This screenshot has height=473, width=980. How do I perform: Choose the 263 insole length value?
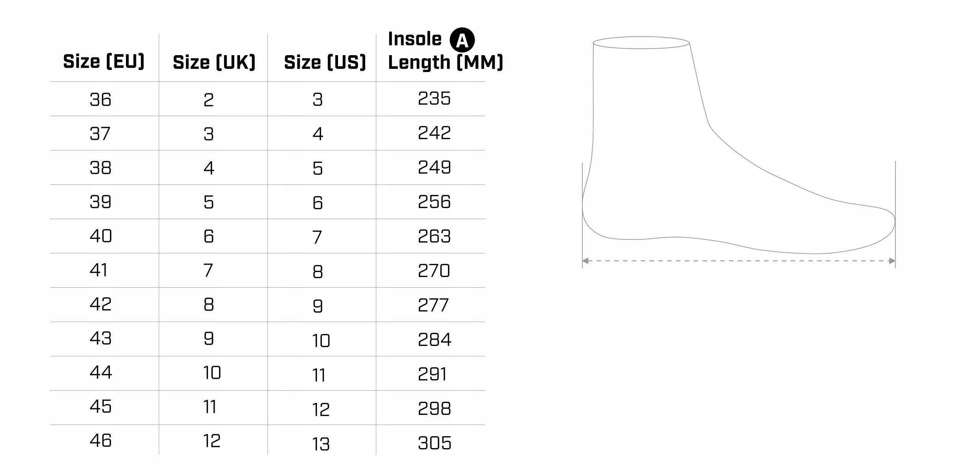[x=434, y=236]
